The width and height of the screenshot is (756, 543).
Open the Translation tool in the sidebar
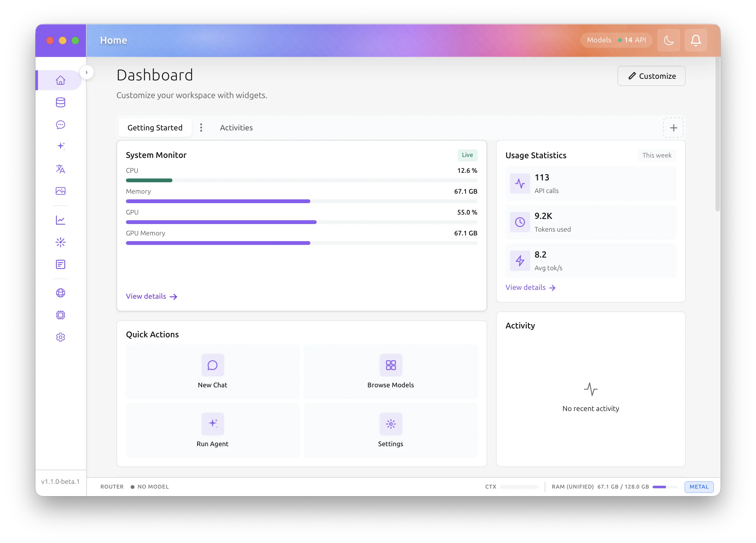(x=60, y=169)
